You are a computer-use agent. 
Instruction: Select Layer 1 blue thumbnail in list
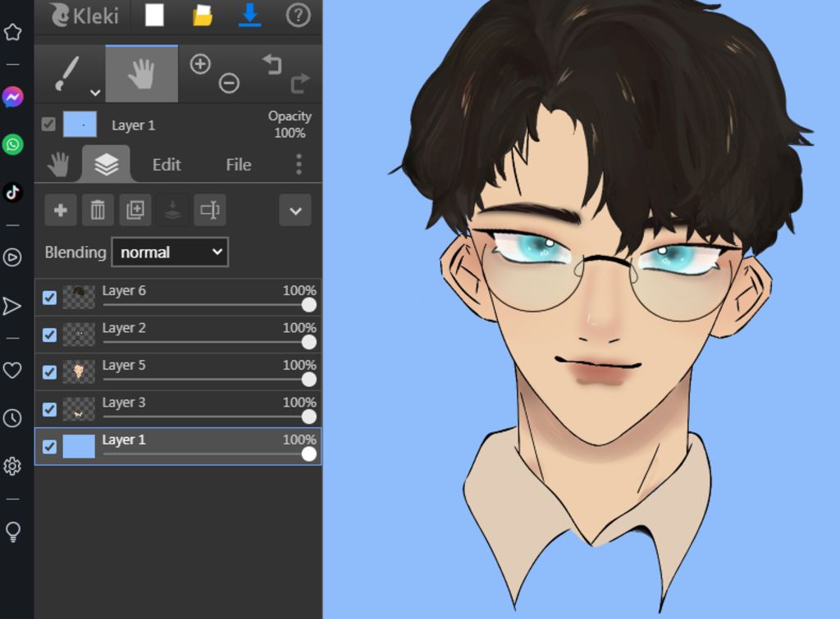pos(79,446)
